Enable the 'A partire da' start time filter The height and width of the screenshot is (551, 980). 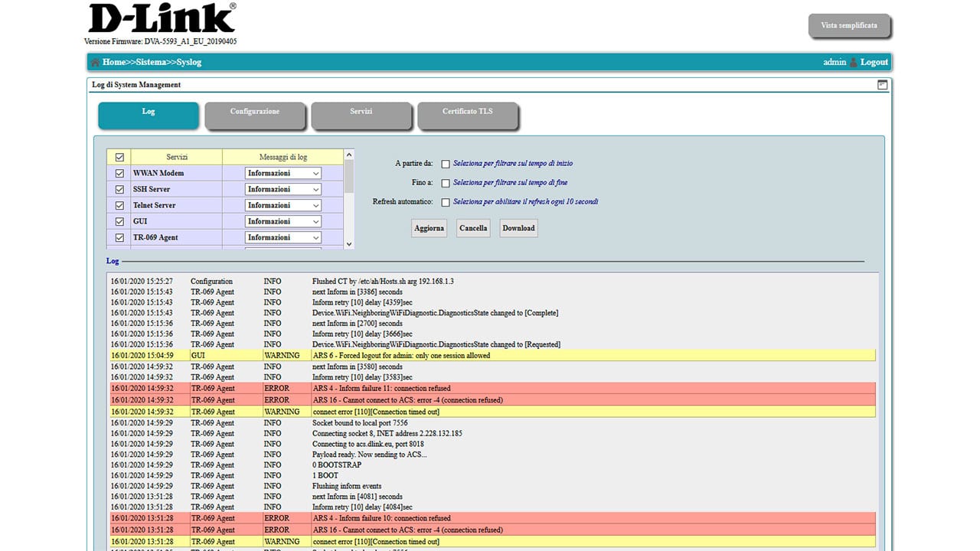click(446, 164)
